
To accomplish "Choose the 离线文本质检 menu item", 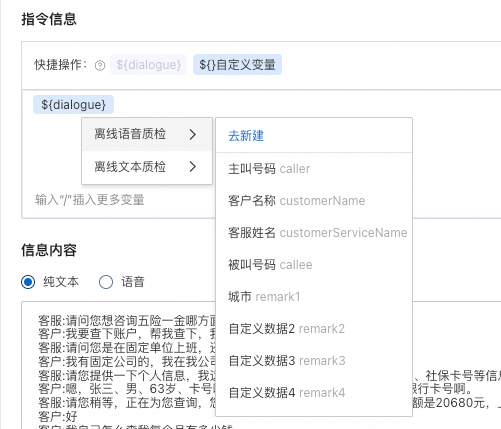I will click(147, 167).
